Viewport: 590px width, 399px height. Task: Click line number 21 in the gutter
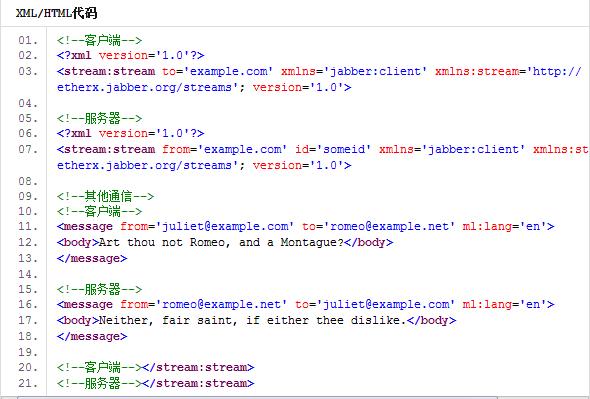tap(28, 383)
